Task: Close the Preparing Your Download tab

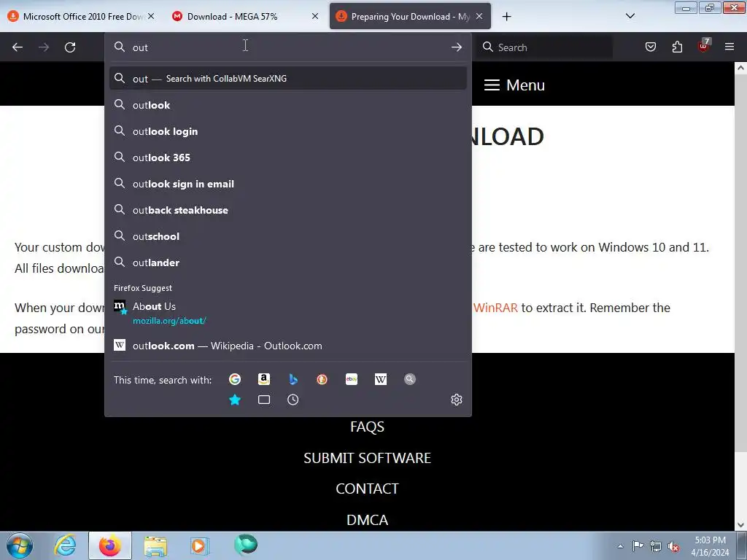Action: pos(479,16)
